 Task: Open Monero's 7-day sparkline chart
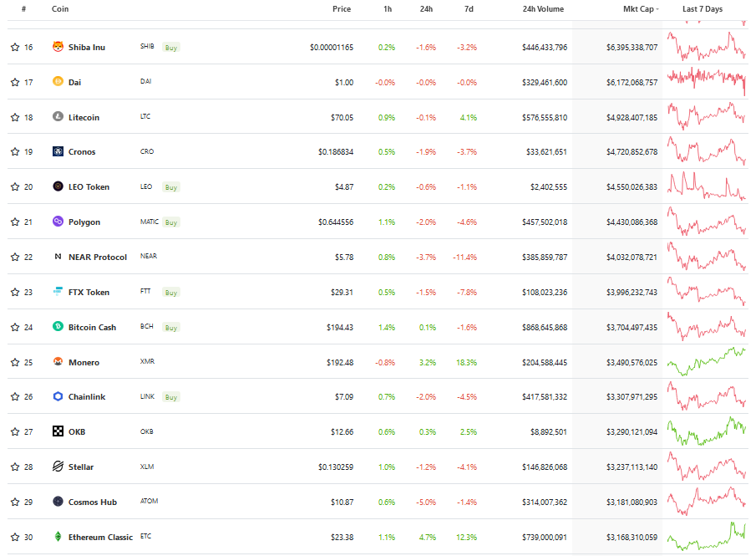[x=707, y=361]
